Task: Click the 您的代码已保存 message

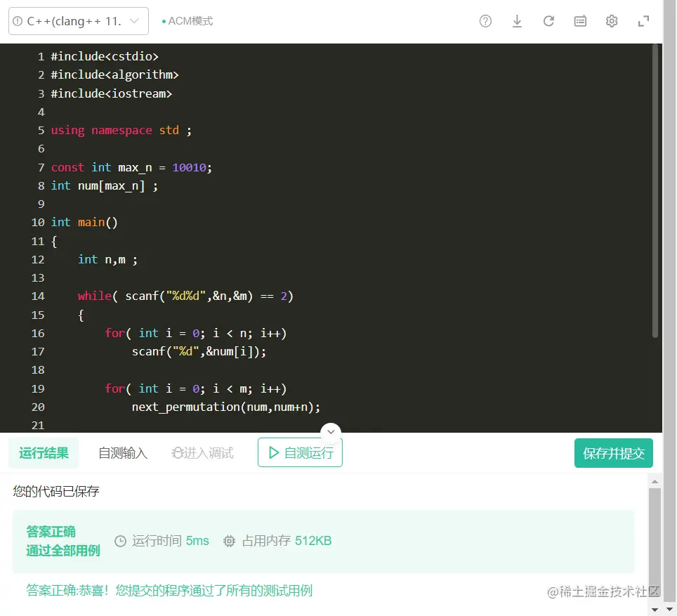Action: coord(56,491)
